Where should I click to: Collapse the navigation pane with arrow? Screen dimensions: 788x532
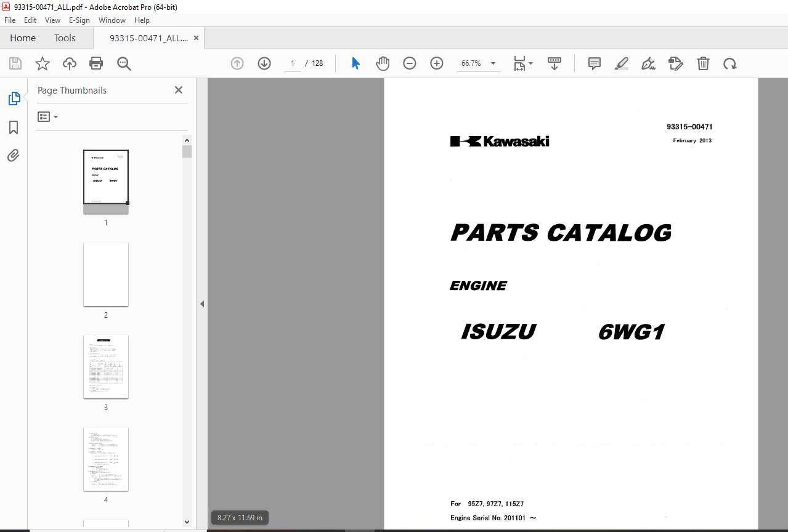[201, 304]
